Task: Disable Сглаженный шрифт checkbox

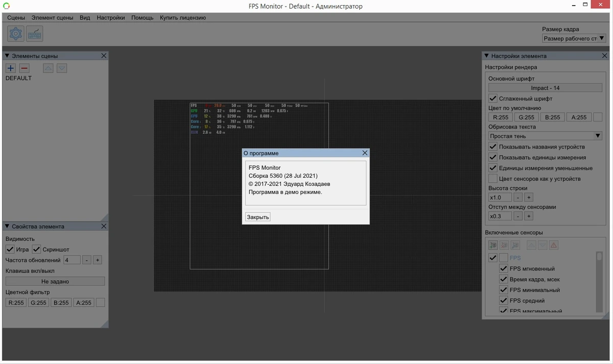Action: pos(493,98)
